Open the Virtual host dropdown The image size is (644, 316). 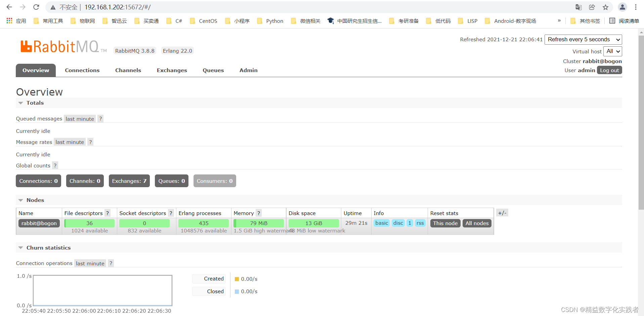tap(613, 51)
